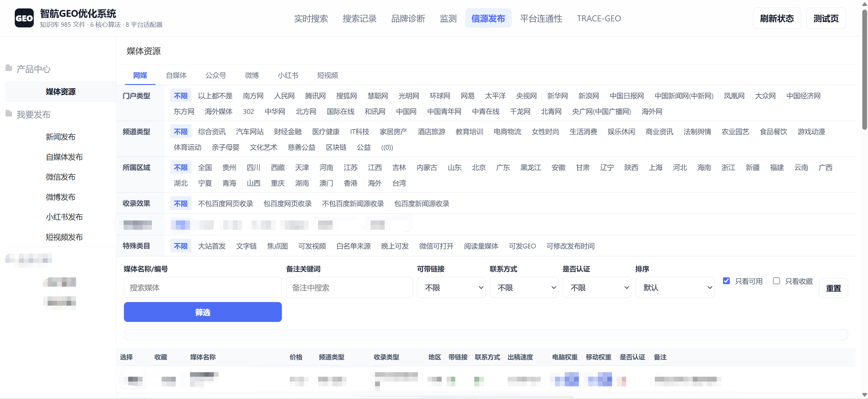The width and height of the screenshot is (868, 399).
Task: Switch to the 微博 media tab
Action: pos(252,75)
